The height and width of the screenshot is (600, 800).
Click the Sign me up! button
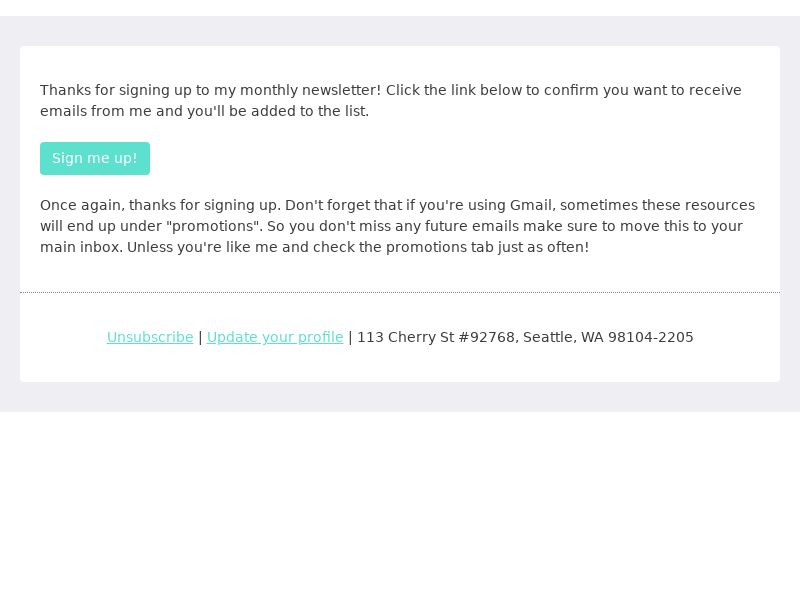click(95, 158)
